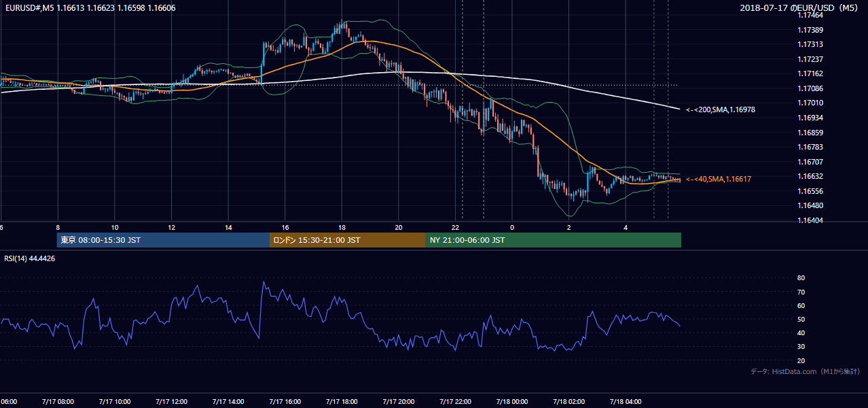The width and height of the screenshot is (868, 408).
Task: Click RSI scale level 60
Action: pos(801,305)
